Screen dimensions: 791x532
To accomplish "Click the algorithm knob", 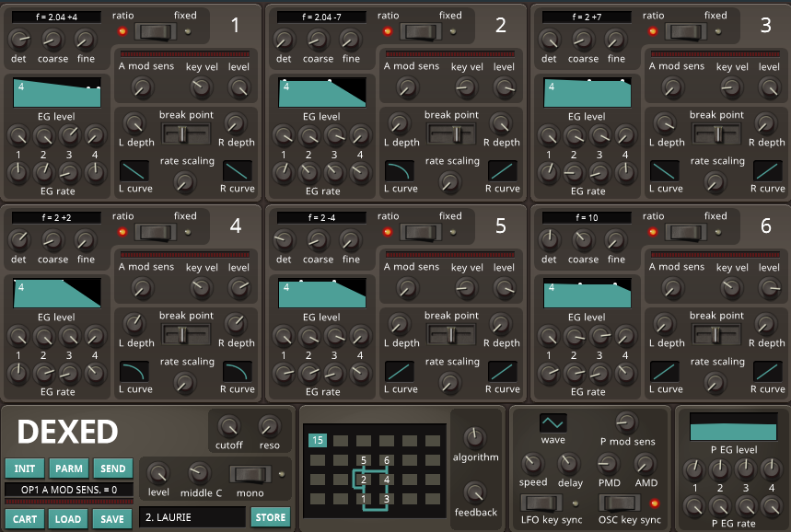I will (475, 437).
